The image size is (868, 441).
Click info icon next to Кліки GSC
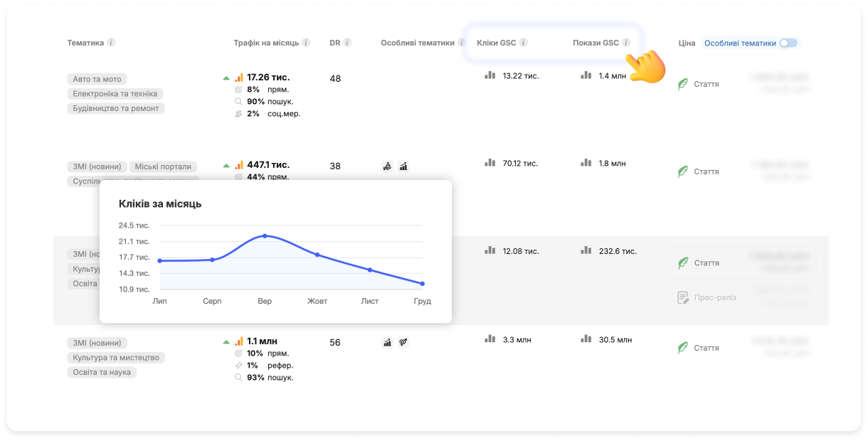523,43
